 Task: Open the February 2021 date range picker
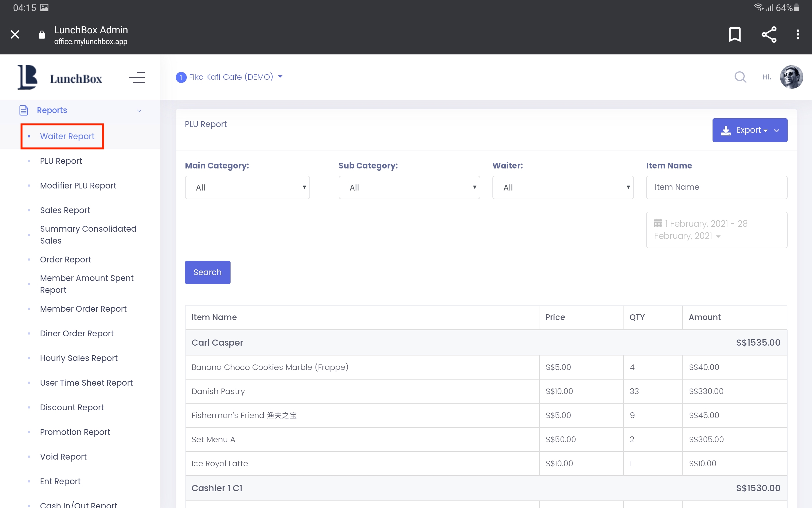coord(716,230)
